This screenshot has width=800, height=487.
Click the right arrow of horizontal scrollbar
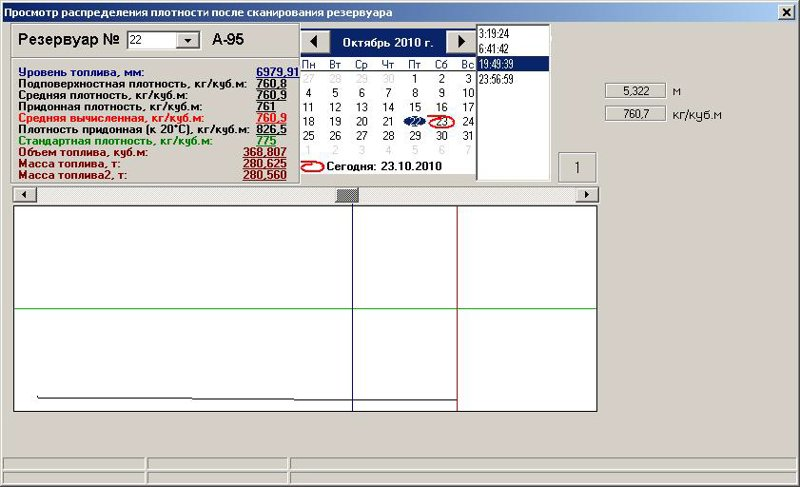click(x=587, y=194)
